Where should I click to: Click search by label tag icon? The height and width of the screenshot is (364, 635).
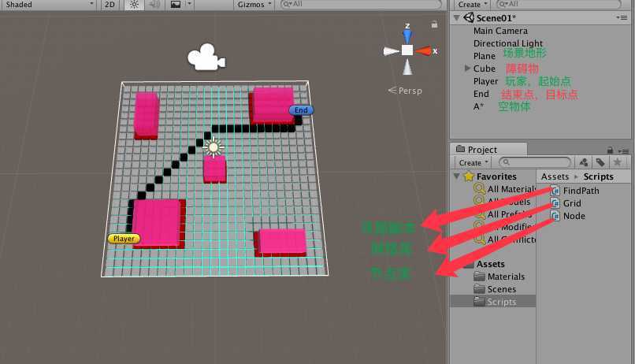click(x=600, y=162)
